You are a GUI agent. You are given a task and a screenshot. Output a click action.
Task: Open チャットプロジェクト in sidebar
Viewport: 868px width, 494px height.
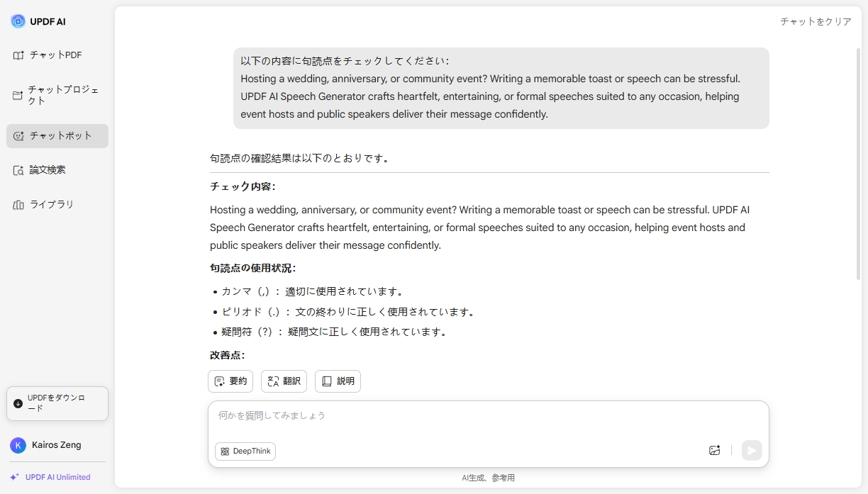click(57, 95)
